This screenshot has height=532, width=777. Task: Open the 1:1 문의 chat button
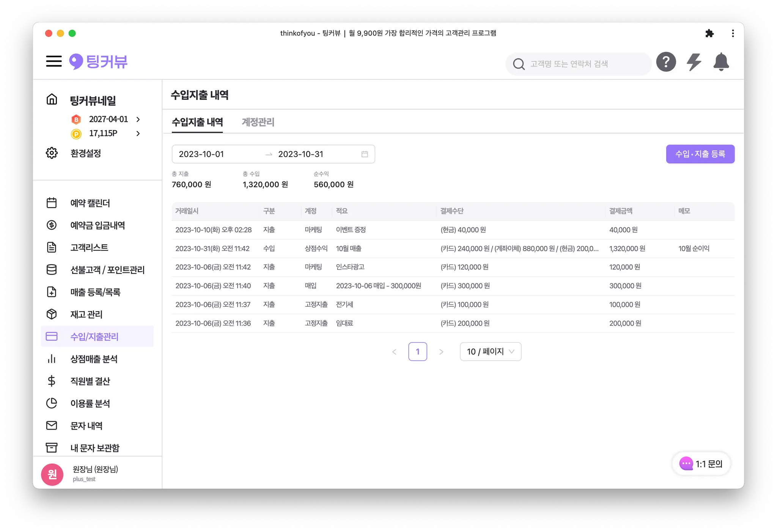701,463
